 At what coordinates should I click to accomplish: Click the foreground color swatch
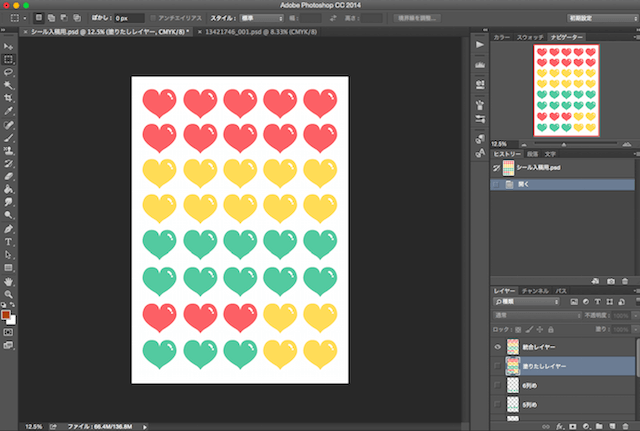pos(6,315)
